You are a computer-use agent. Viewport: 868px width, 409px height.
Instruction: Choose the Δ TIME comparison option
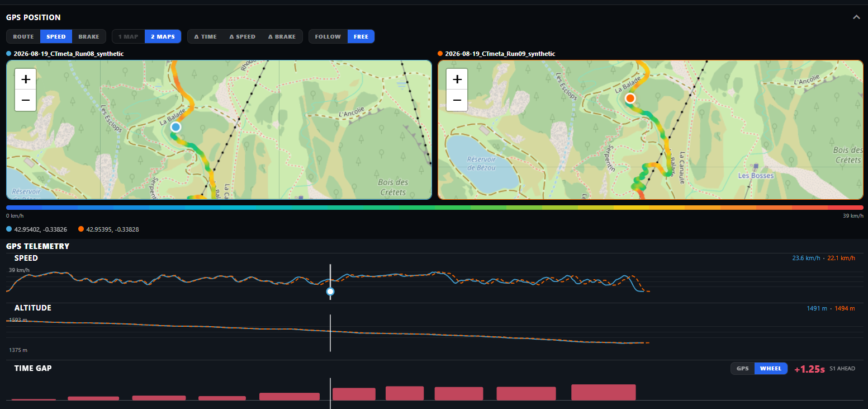tap(205, 36)
